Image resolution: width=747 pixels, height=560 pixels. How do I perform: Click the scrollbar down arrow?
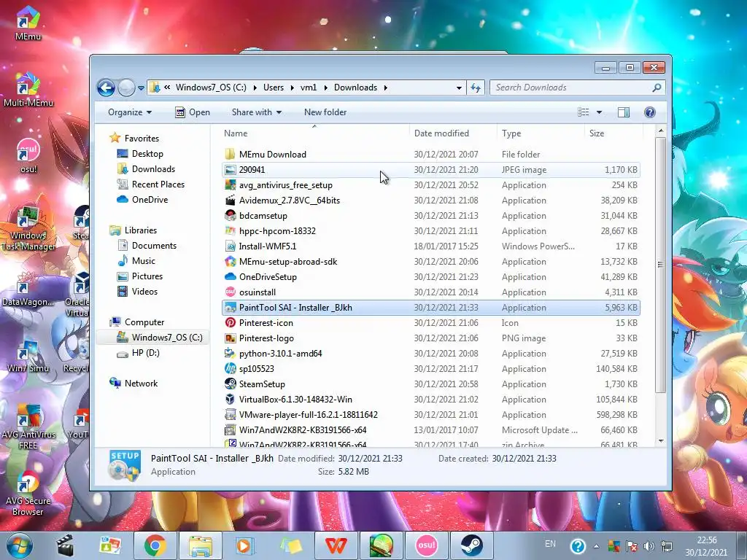click(x=660, y=441)
